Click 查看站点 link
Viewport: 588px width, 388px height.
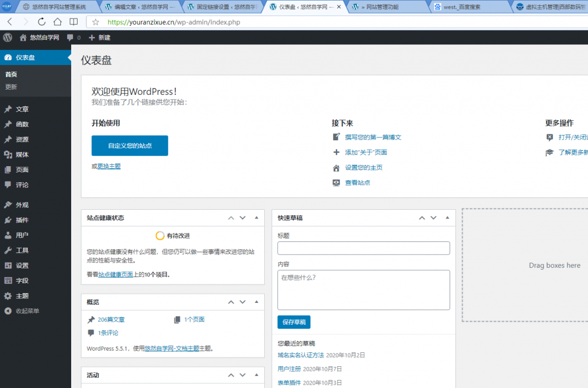[357, 183]
